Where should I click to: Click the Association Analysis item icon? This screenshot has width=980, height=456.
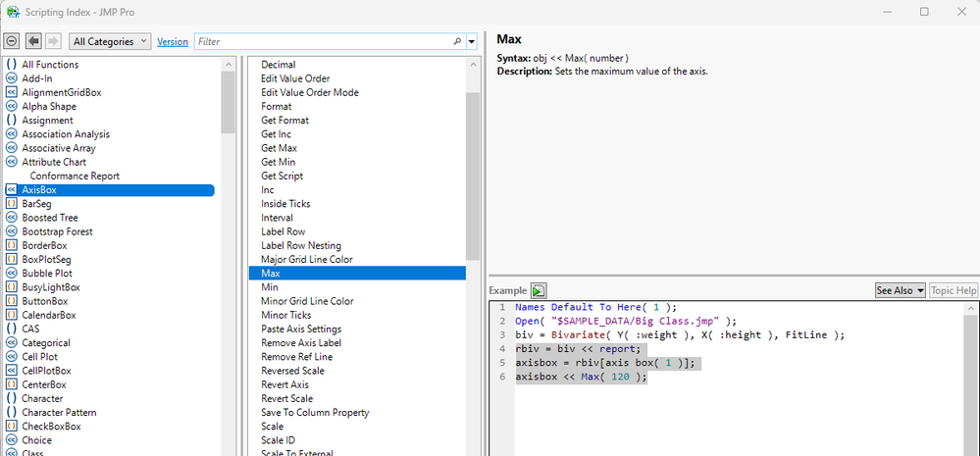[x=11, y=134]
